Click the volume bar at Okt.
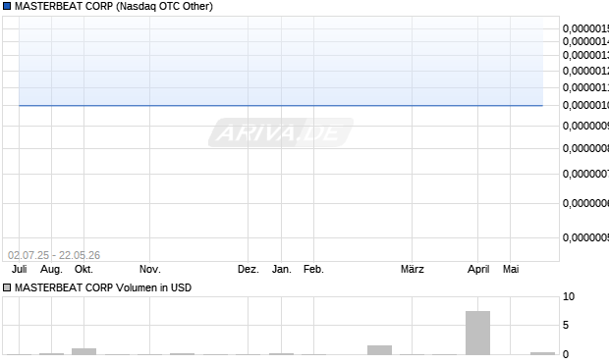Screen dimensions: 609x364 (x=83, y=351)
